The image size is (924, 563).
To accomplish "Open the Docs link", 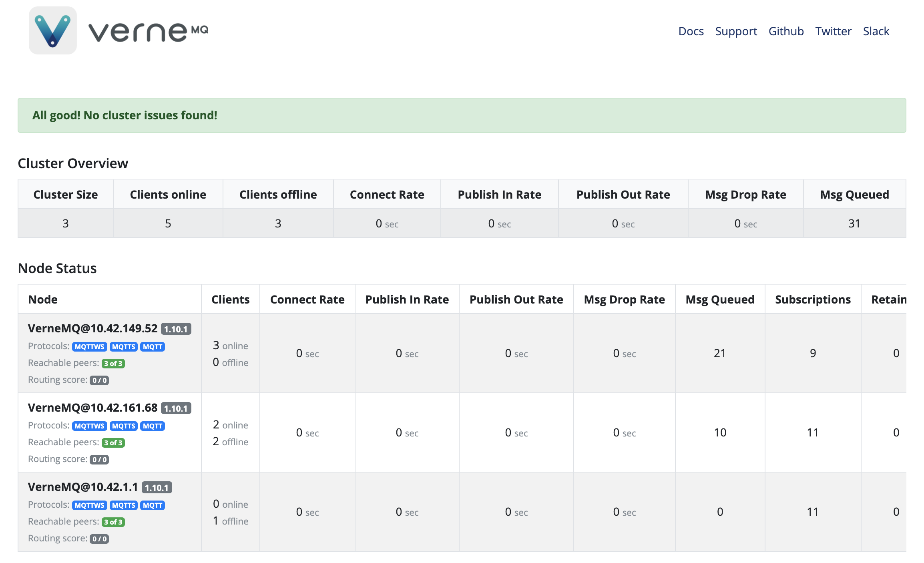I will [691, 31].
